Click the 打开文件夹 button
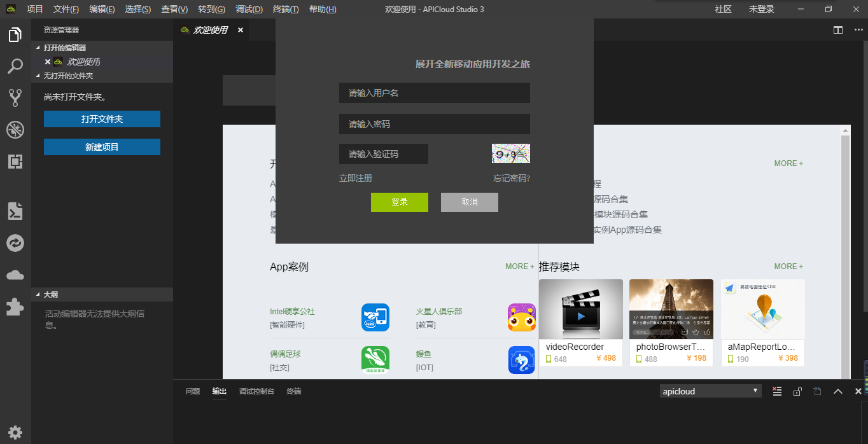This screenshot has width=868, height=444. (x=102, y=119)
